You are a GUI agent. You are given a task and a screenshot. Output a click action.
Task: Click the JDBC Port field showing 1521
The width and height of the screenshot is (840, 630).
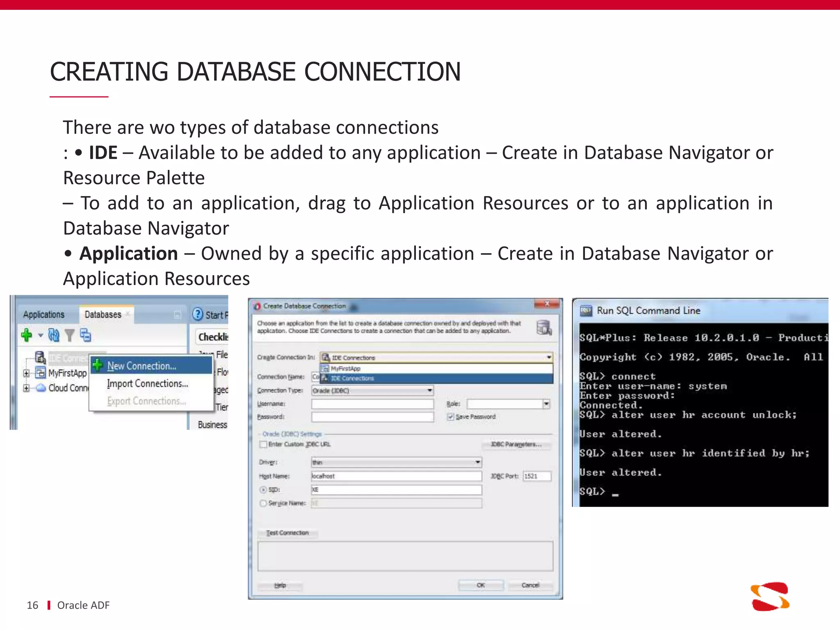tap(537, 476)
